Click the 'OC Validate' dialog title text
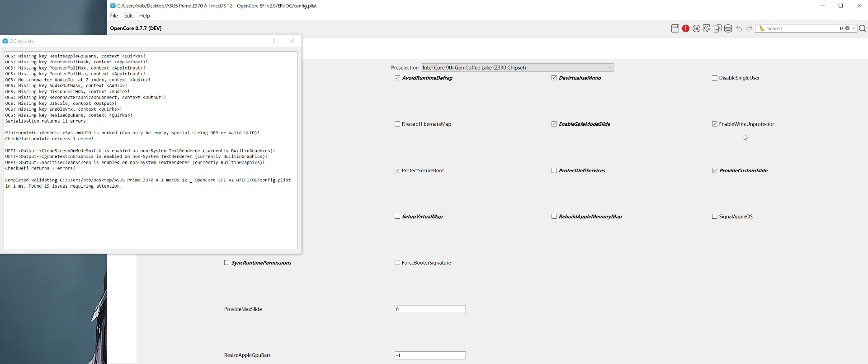The width and height of the screenshot is (868, 364). coord(22,41)
